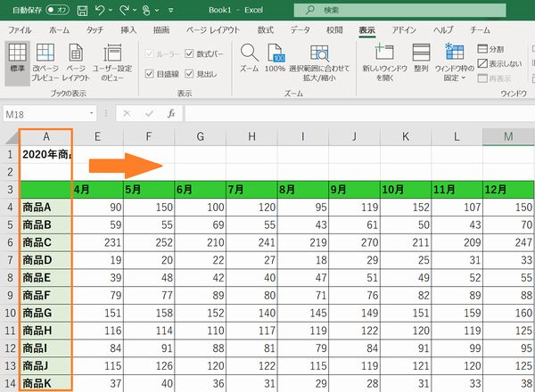Open the ホーム ribbon tab
The image size is (535, 392).
point(59,30)
